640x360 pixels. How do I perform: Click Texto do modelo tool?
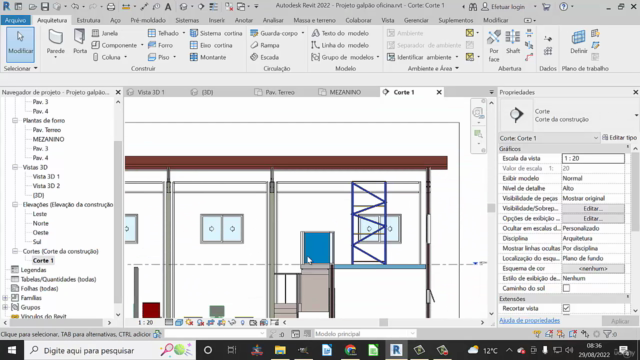point(340,33)
